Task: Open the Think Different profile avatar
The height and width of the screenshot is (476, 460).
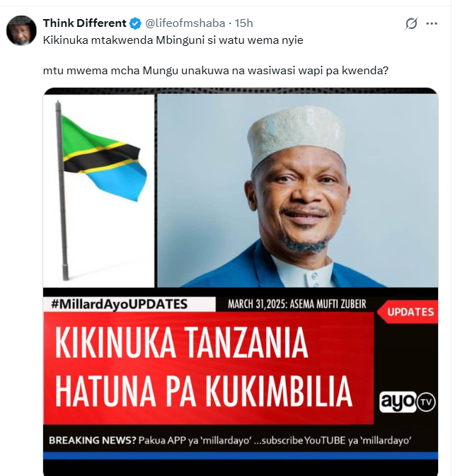Action: pos(21,30)
